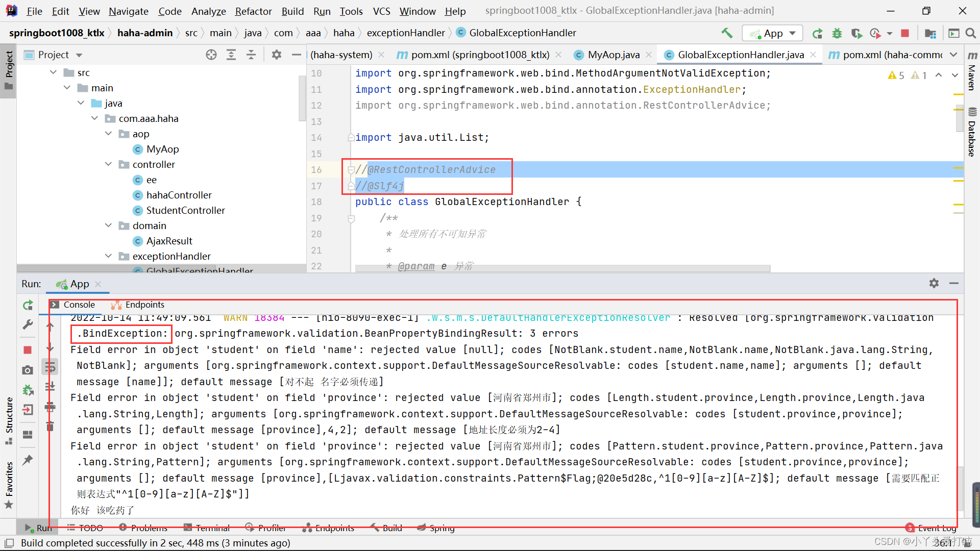Click exceptionHandler breadcrumb in navigation bar
The height and width of the screenshot is (551, 980).
coord(406,33)
